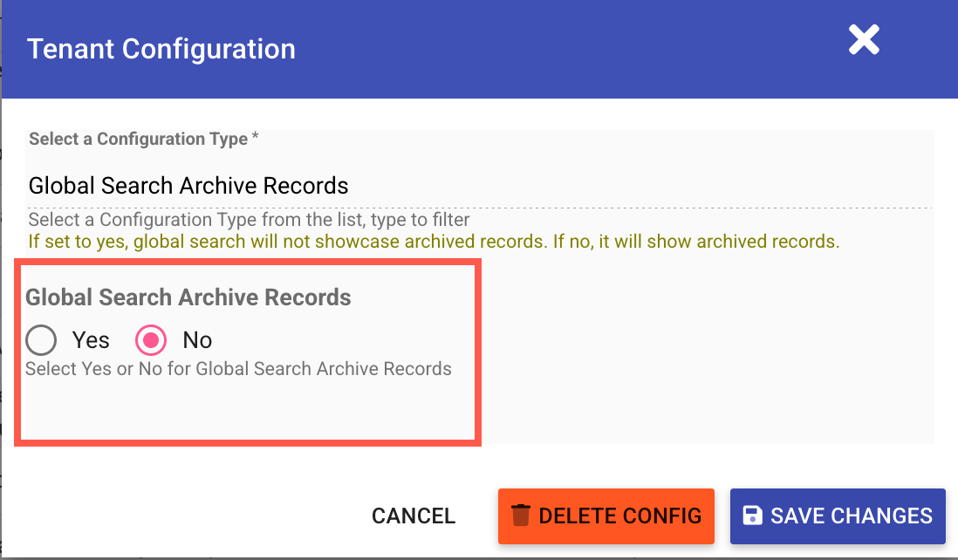The image size is (958, 560).
Task: Click the olive archived records description text
Action: (x=434, y=242)
